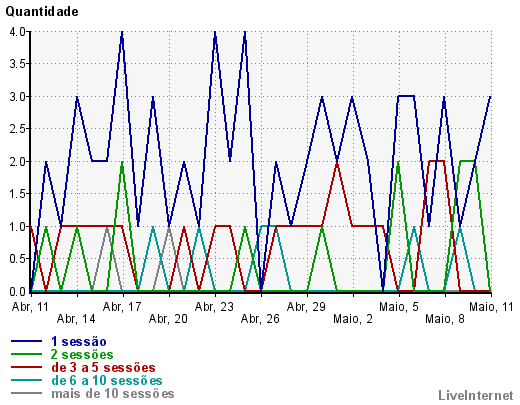520x405 pixels.
Task: Click the red legend line swatch
Action: (26, 367)
